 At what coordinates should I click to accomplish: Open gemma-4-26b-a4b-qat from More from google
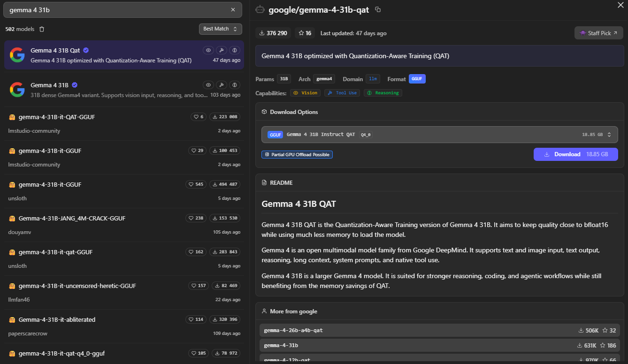click(440, 330)
